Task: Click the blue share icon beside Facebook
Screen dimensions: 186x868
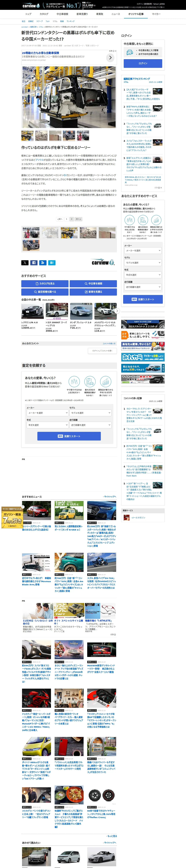Action: click(43, 262)
